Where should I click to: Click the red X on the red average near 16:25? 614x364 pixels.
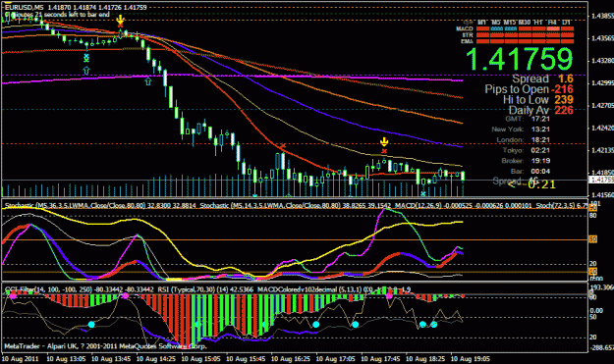(283, 146)
